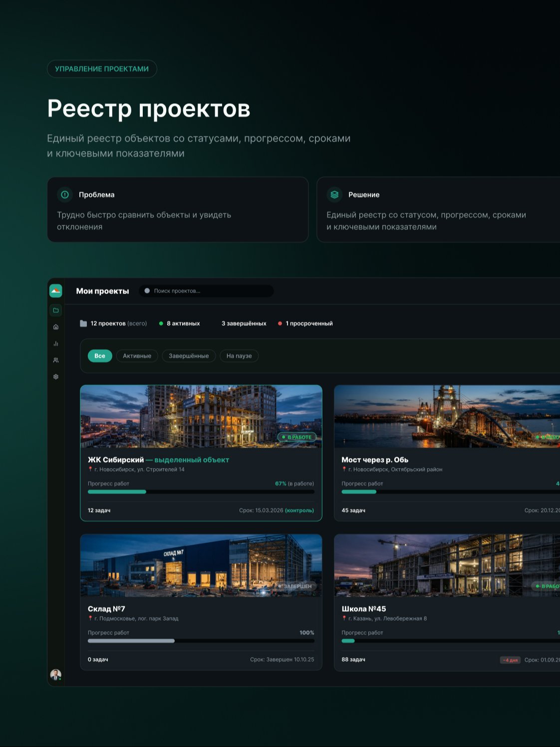Click the folder icon beside 12 проектов
The width and height of the screenshot is (560, 747).
[83, 323]
